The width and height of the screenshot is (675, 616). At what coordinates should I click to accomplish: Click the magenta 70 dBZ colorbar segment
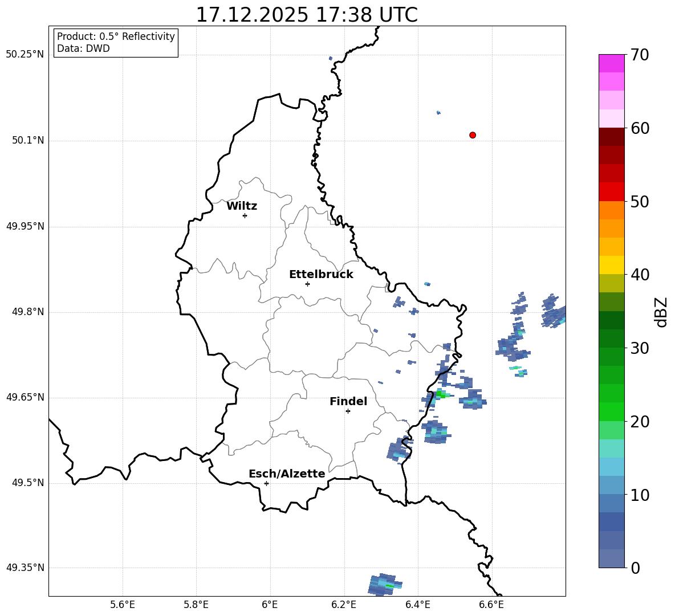[x=611, y=63]
